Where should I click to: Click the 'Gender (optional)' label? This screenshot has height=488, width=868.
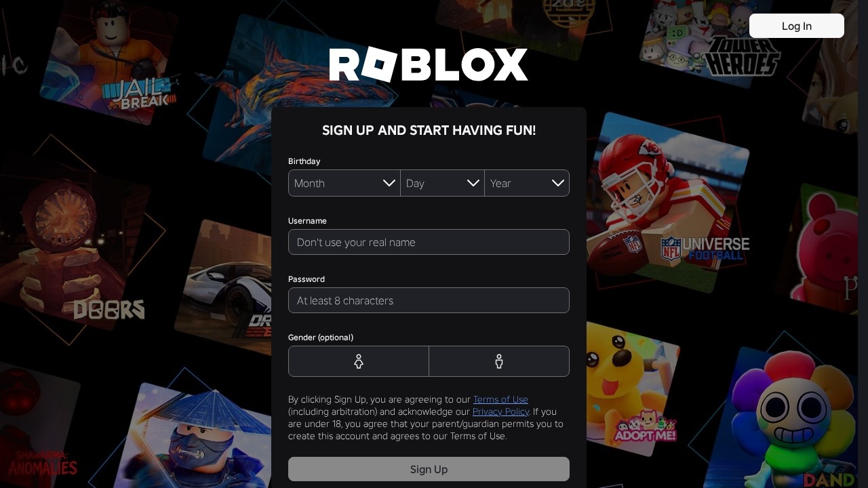(321, 338)
